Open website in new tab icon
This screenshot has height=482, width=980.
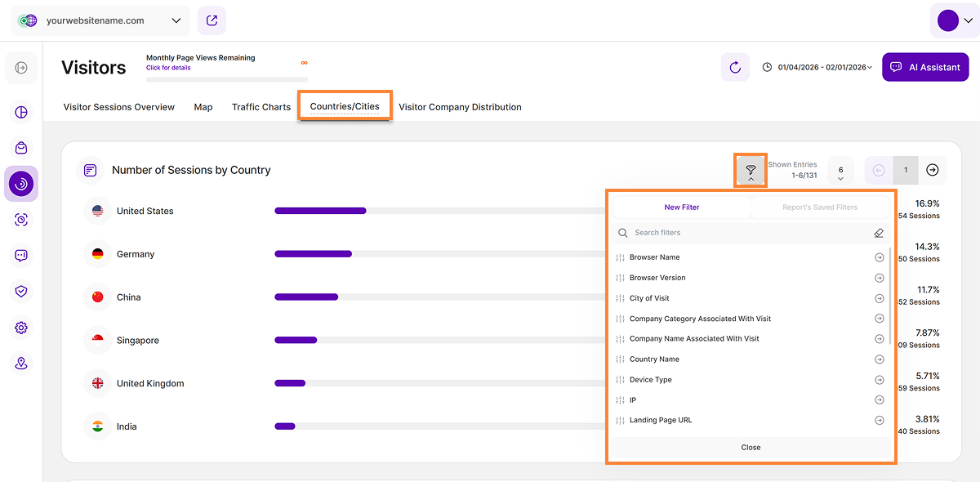pyautogui.click(x=212, y=20)
